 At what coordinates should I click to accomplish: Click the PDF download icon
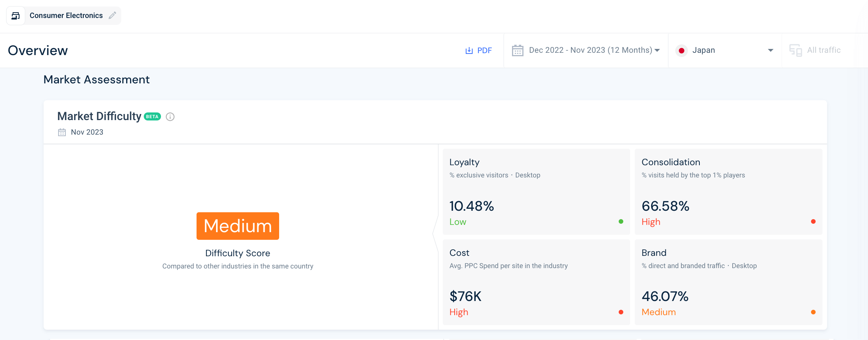tap(469, 50)
